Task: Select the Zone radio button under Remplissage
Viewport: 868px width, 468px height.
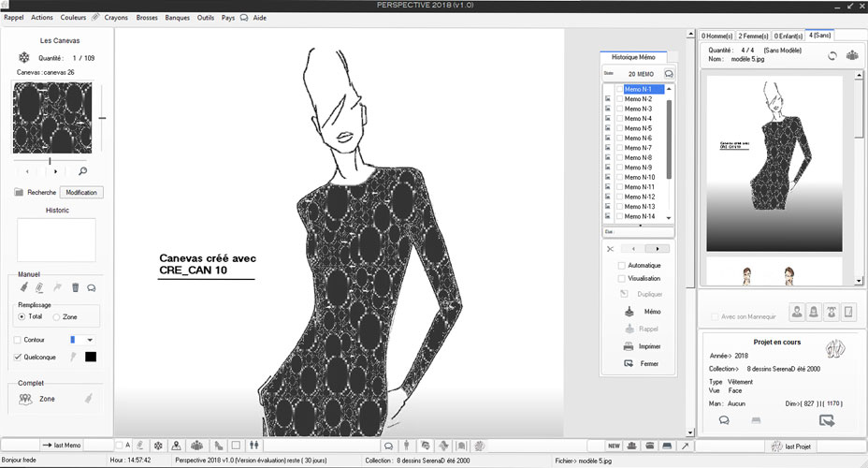Action: coord(57,317)
